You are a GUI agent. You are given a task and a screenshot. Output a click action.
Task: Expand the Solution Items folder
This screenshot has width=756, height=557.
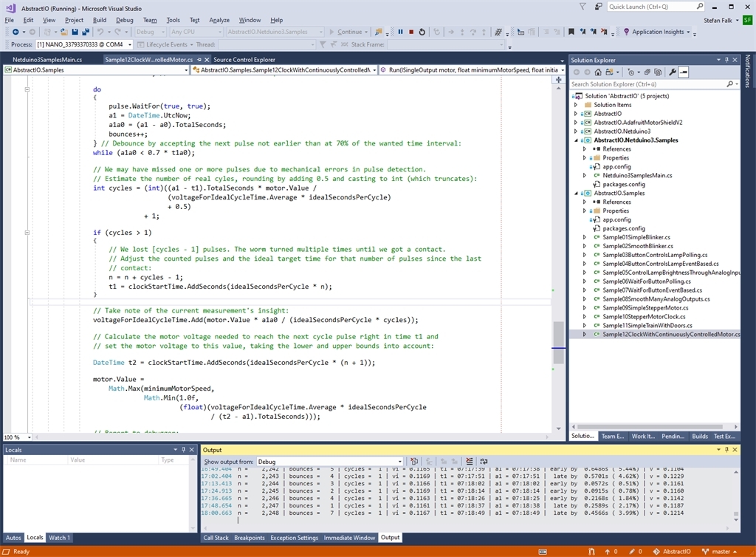pyautogui.click(x=576, y=105)
